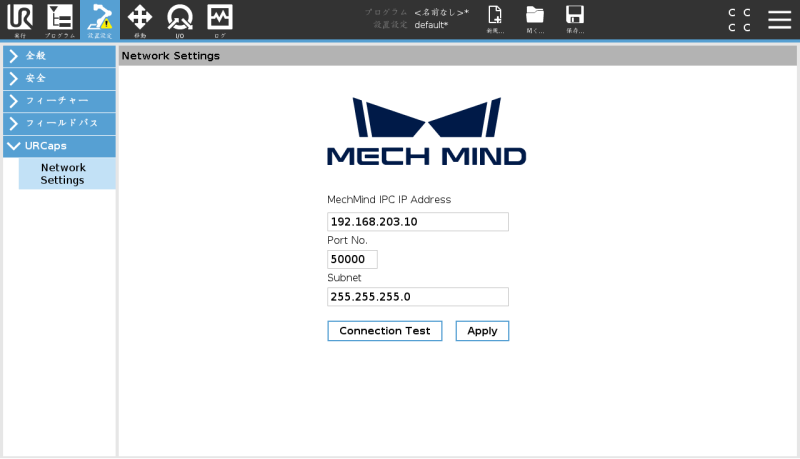Open the Run tab with UR logo
The width and height of the screenshot is (800, 459).
[x=20, y=20]
